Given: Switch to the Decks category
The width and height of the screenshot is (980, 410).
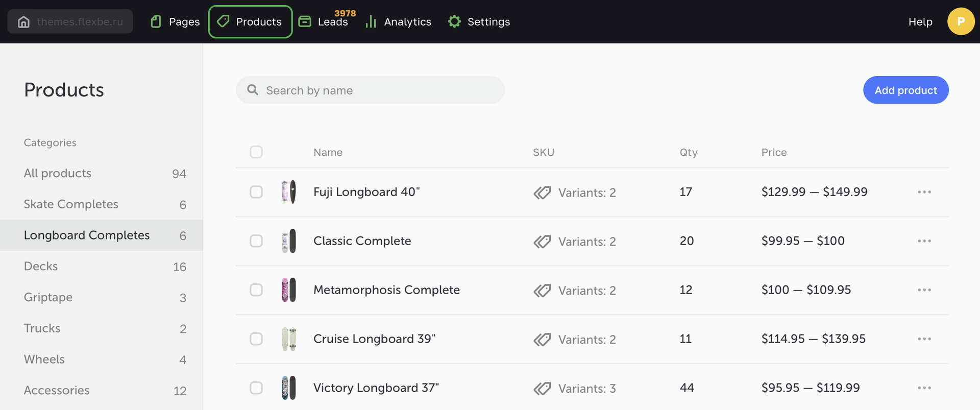Looking at the screenshot, I should coord(41,267).
